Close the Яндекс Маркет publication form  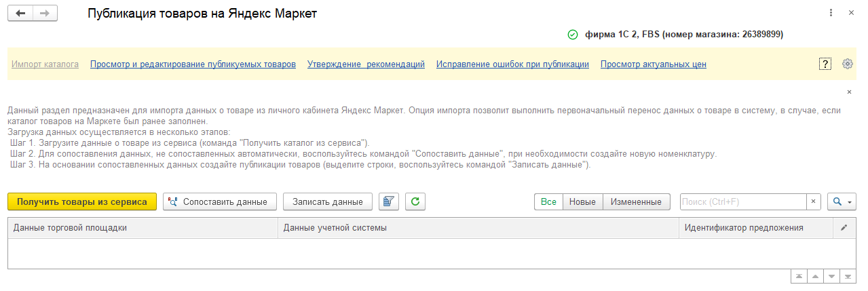click(851, 13)
